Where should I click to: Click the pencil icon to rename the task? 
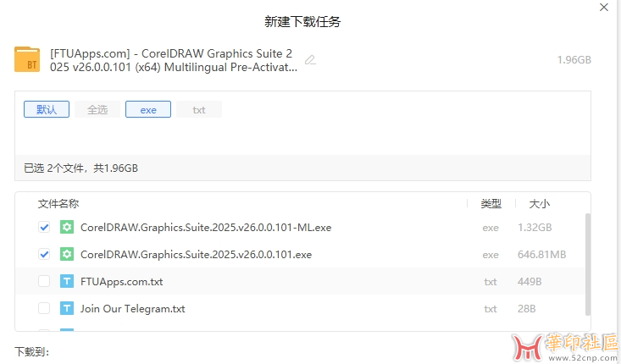pyautogui.click(x=310, y=60)
